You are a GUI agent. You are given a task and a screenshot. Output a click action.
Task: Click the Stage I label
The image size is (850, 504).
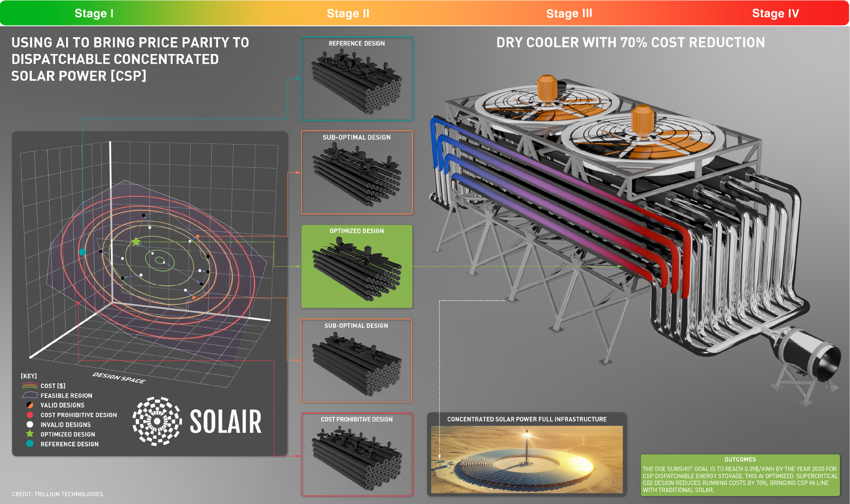point(94,13)
